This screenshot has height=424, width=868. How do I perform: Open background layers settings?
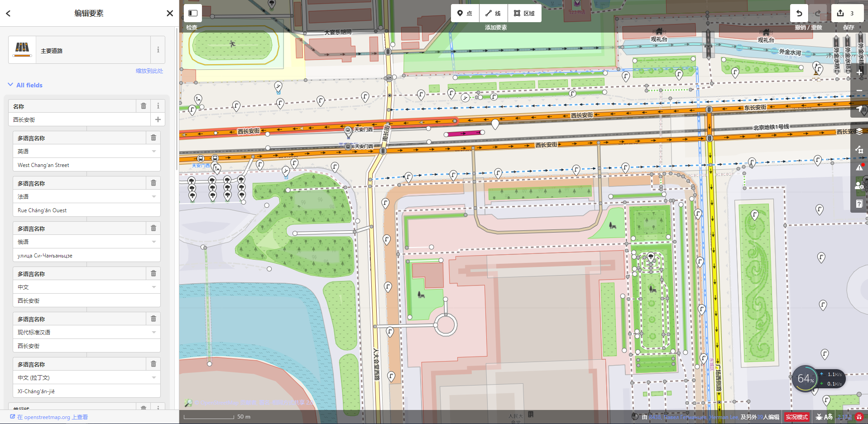(x=859, y=131)
